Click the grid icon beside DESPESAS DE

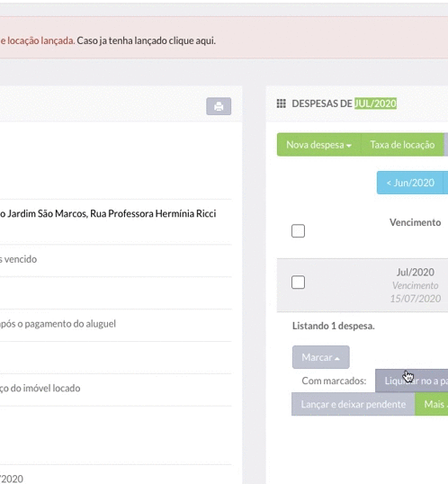(281, 103)
